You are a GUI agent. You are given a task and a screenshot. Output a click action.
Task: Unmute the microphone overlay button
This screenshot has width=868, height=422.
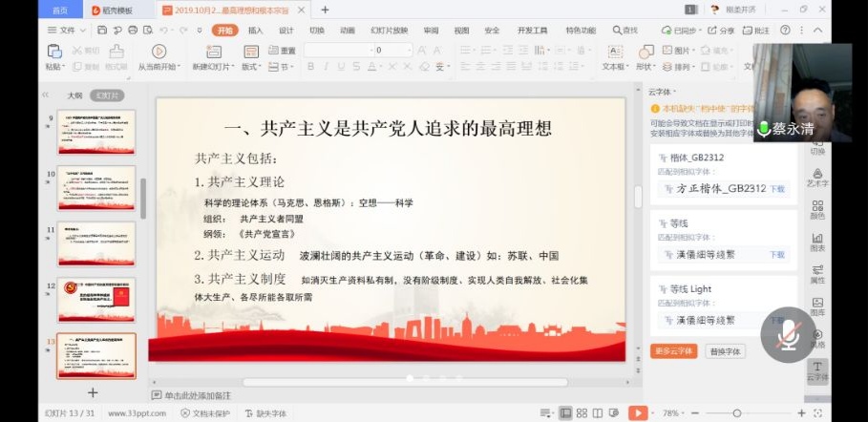pos(788,334)
